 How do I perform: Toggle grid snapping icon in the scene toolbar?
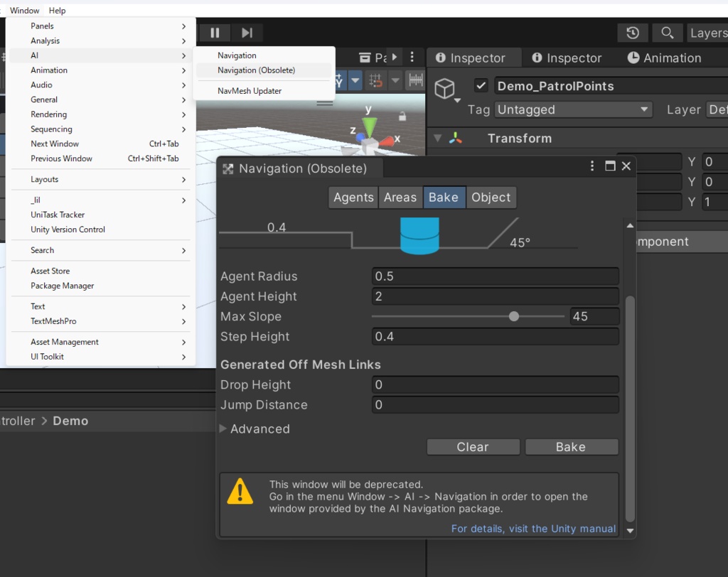(x=375, y=81)
